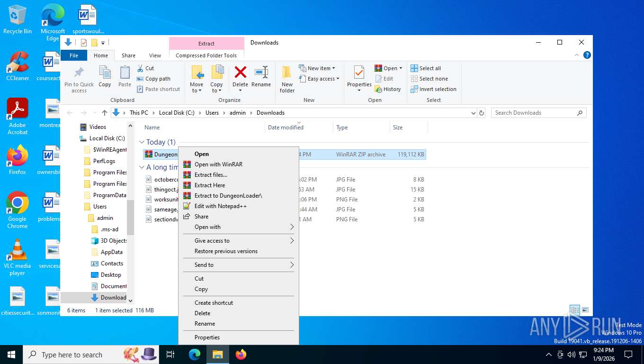Switch to the Share tab

click(x=128, y=55)
